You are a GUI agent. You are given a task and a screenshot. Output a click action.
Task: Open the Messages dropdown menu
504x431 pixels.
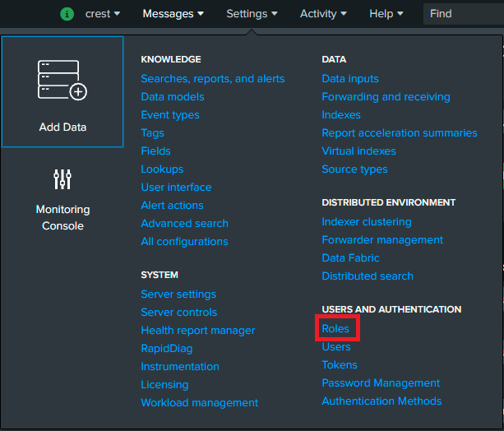pyautogui.click(x=173, y=14)
